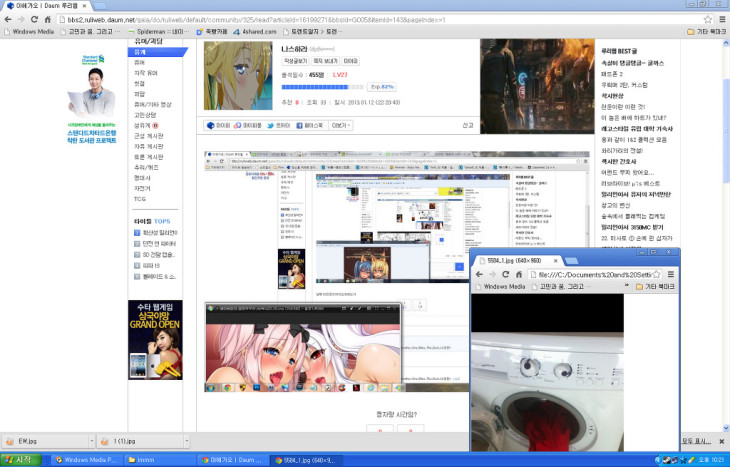This screenshot has height=467, width=730.
Task: Click the Windows Start button
Action: coord(20,459)
